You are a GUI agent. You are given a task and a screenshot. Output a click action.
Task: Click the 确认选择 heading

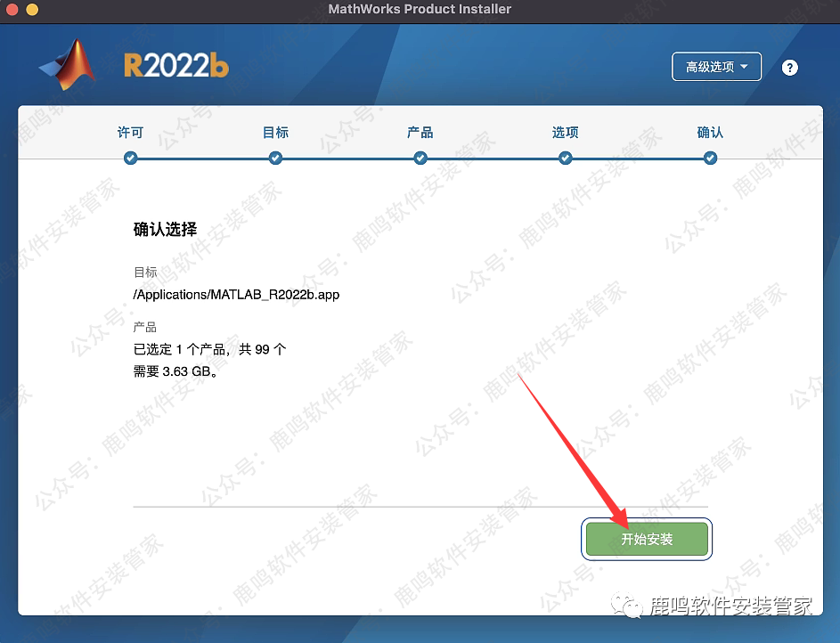165,229
